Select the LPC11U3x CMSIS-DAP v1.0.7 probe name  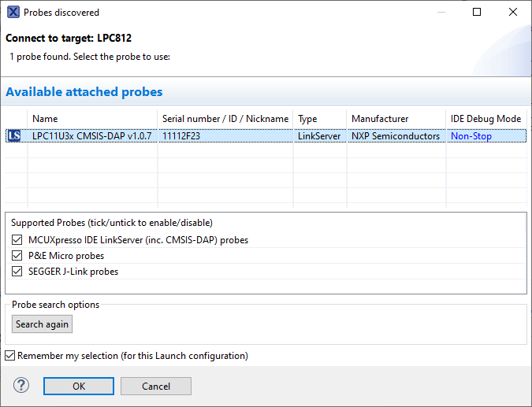click(91, 136)
